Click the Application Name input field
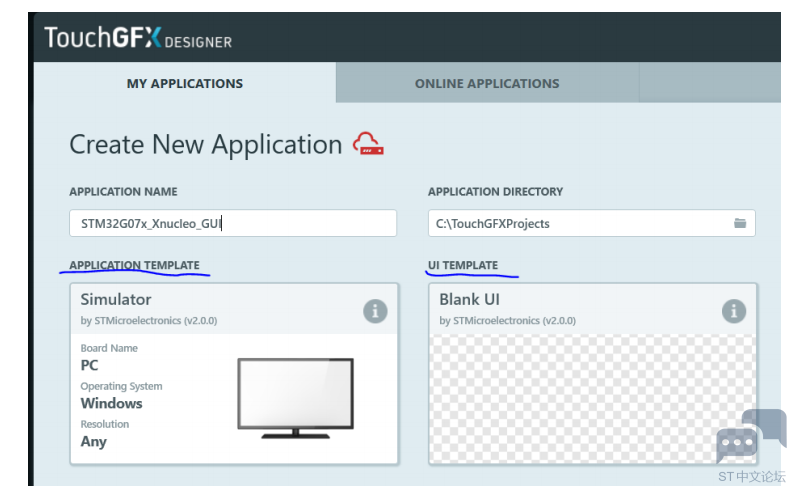Viewport: 795px width, 492px height. pyautogui.click(x=233, y=223)
